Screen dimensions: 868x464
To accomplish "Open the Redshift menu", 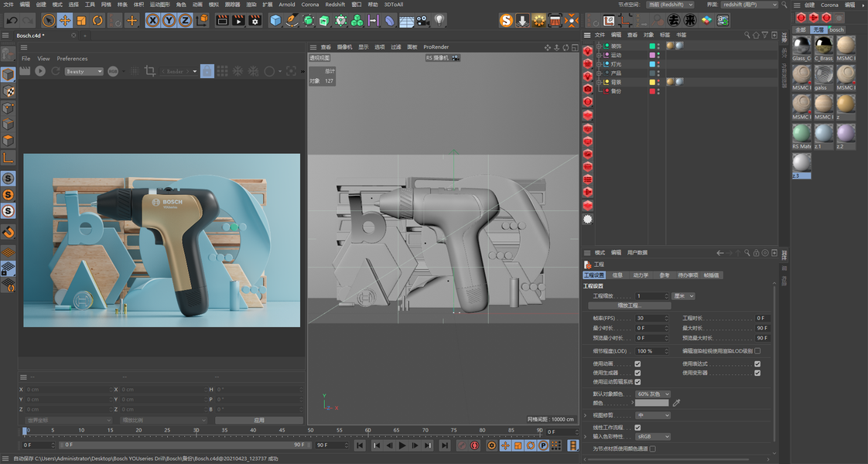I will (335, 5).
